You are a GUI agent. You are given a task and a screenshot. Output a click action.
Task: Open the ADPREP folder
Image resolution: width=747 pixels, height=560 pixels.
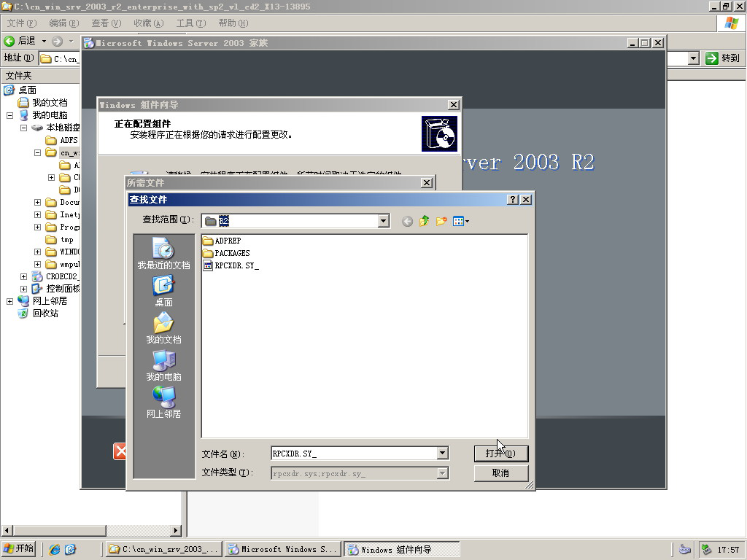tap(228, 241)
